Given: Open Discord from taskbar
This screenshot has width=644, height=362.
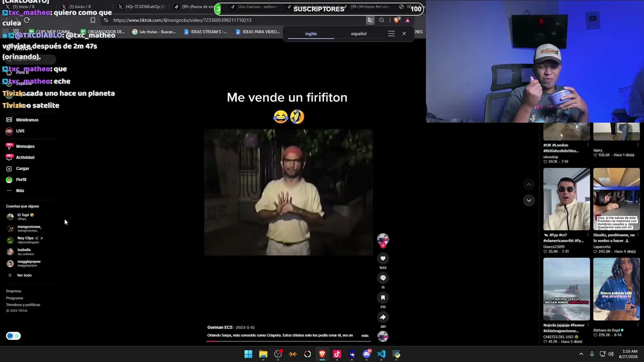Looking at the screenshot, I should point(367,354).
